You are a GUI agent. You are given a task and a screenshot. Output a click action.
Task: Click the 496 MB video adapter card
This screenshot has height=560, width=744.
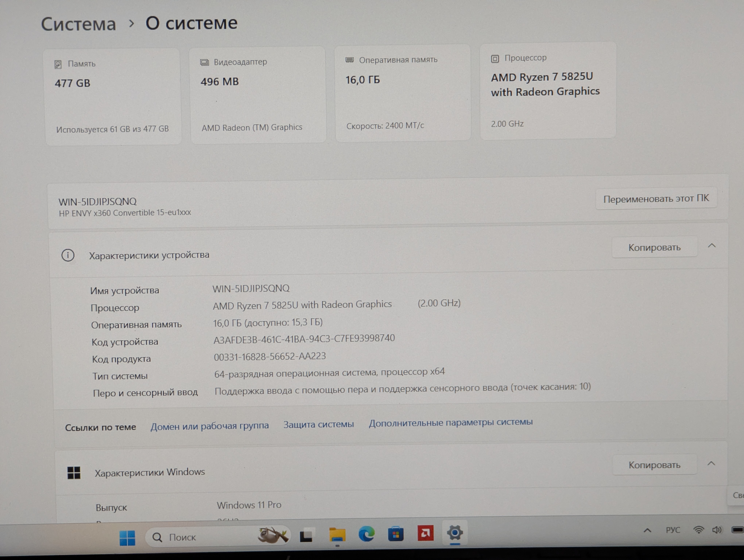tap(258, 96)
